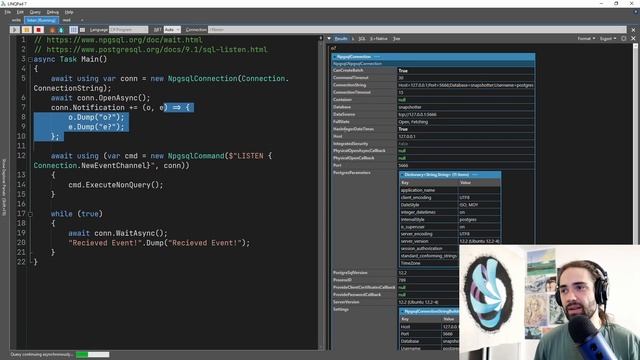Stop the running query with red square
The image size is (640, 360).
(x=39, y=30)
